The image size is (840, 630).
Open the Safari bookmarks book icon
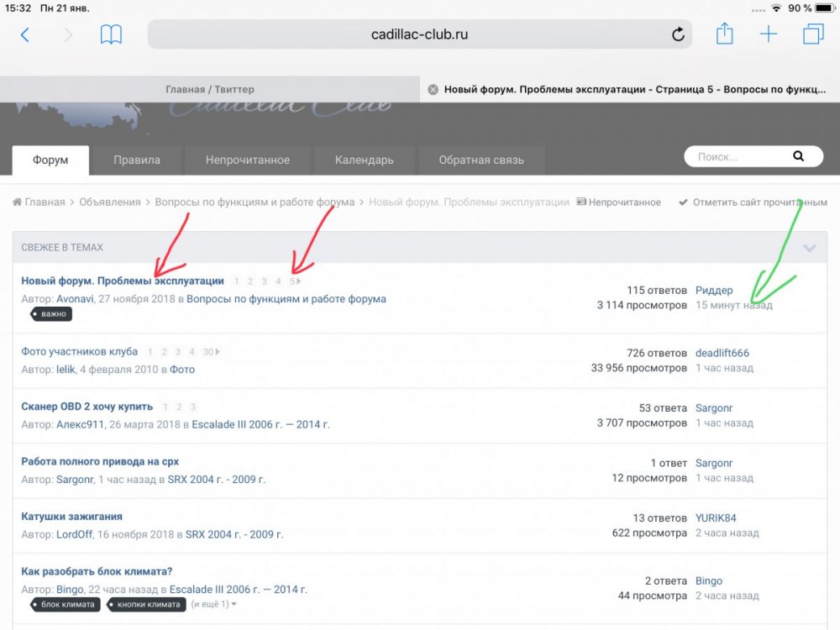[111, 34]
